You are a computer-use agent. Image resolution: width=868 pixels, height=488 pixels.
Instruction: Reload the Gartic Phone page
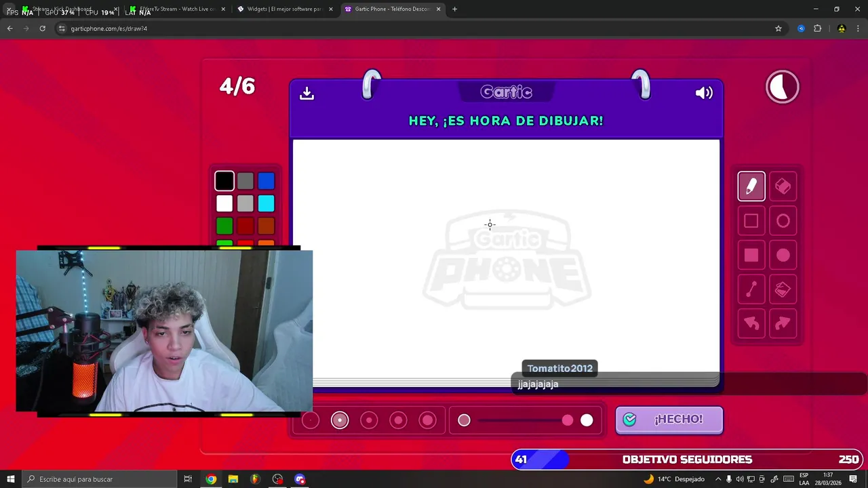(x=42, y=28)
